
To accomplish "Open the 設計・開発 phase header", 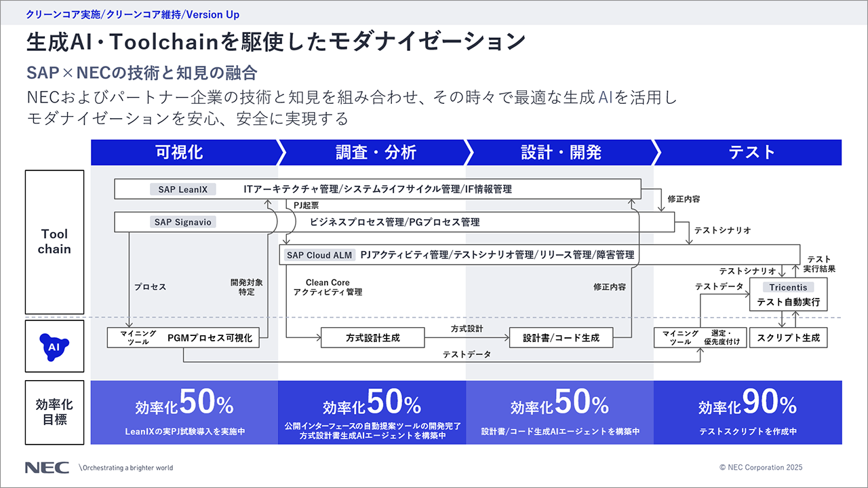I will [x=561, y=153].
